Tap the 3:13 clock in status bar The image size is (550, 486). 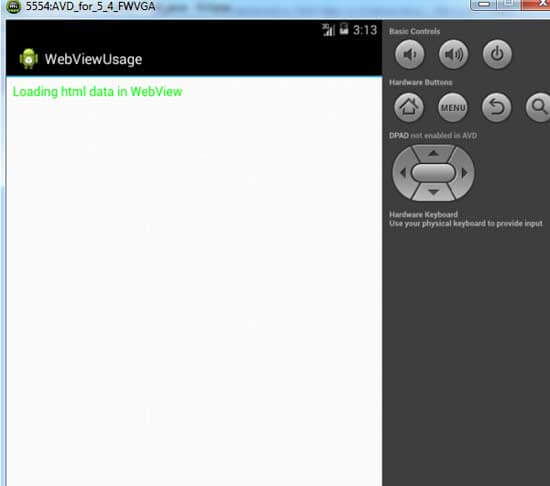[x=365, y=30]
